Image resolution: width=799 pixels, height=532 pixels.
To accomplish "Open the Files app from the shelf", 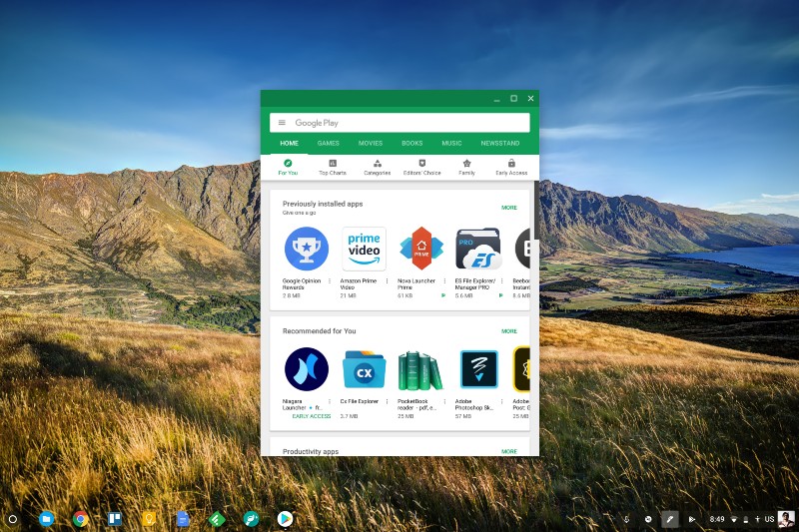I will [46, 519].
